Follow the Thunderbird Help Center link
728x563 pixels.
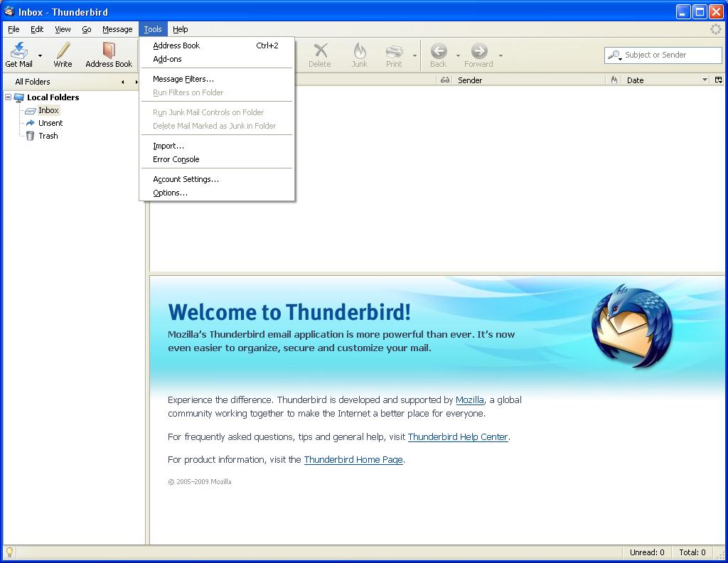[458, 436]
